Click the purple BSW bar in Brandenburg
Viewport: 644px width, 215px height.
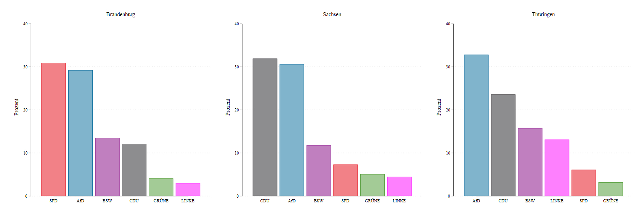[x=107, y=167]
